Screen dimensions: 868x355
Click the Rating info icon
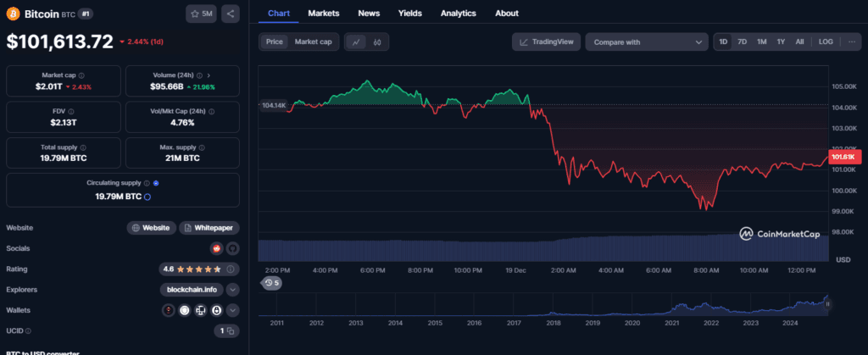[231, 269]
